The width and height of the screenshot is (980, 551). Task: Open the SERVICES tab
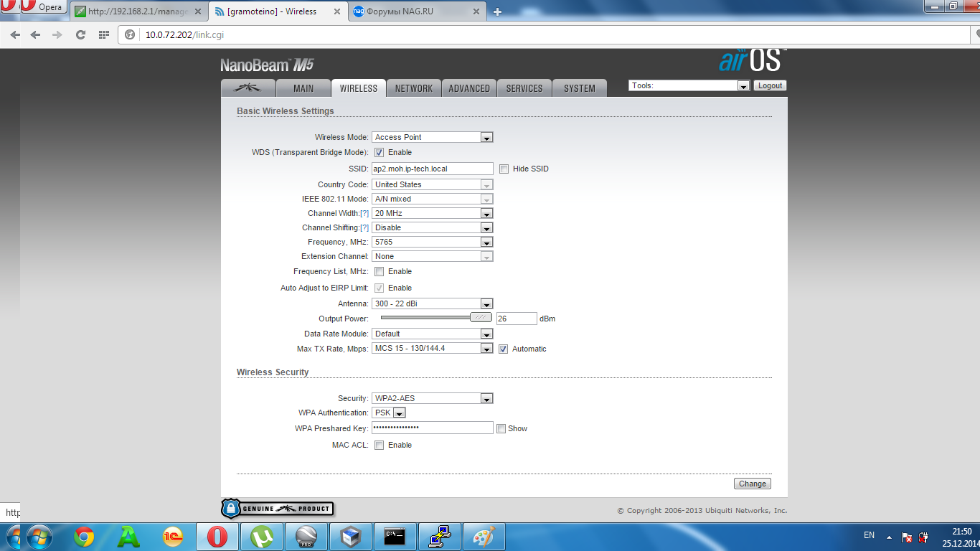(x=524, y=88)
